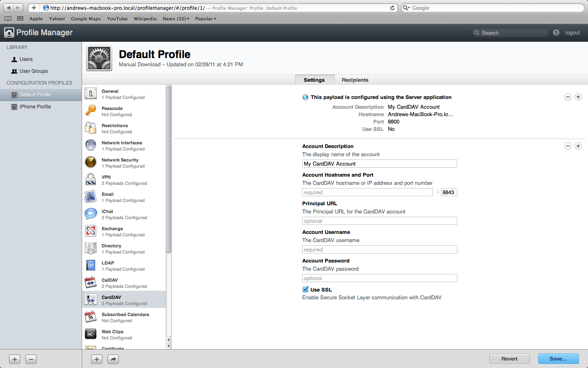588x368 pixels.
Task: Reload the page in the address bar
Action: [x=392, y=8]
